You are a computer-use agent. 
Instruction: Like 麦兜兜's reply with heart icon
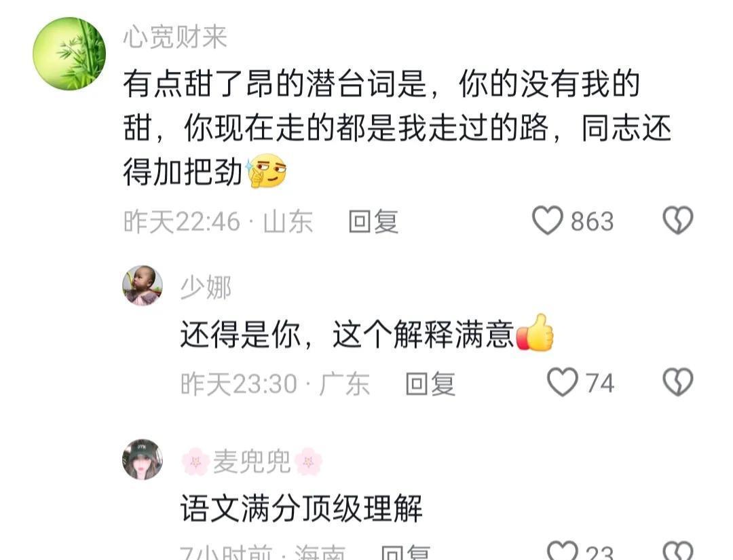[x=563, y=550]
